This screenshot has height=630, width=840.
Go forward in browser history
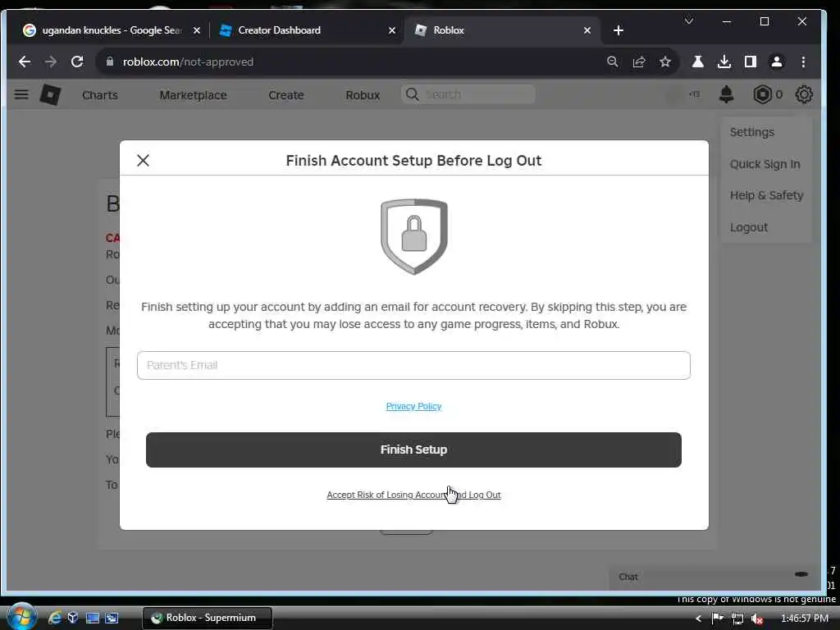click(51, 62)
